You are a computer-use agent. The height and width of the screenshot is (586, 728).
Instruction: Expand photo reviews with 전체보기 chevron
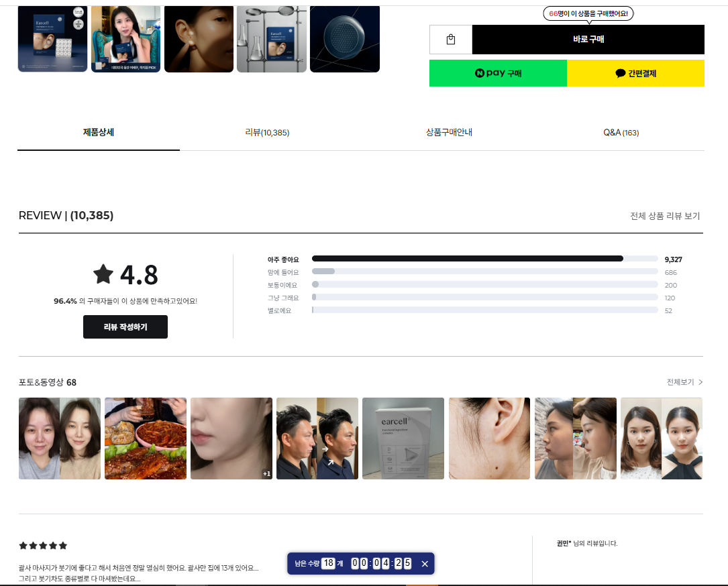pyautogui.click(x=684, y=382)
